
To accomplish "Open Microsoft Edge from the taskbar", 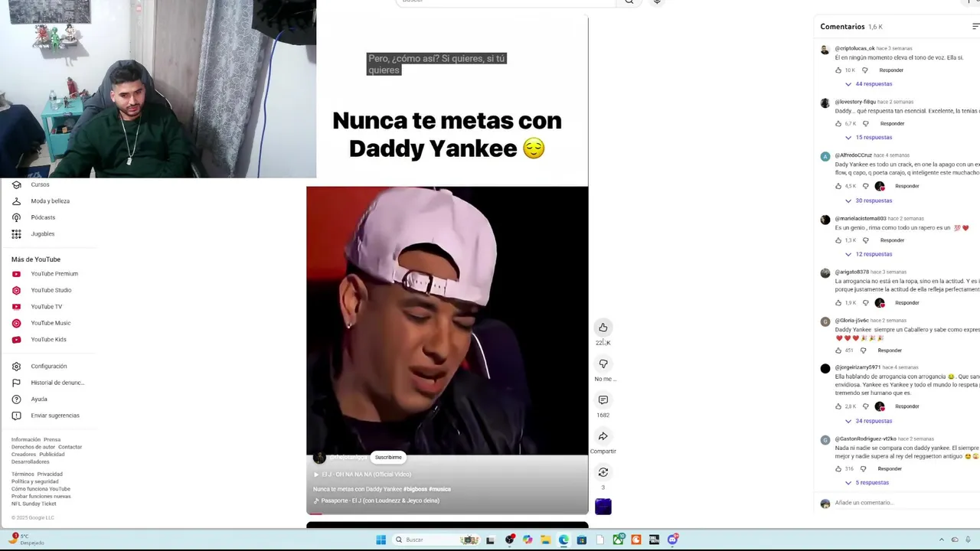I will click(x=563, y=540).
